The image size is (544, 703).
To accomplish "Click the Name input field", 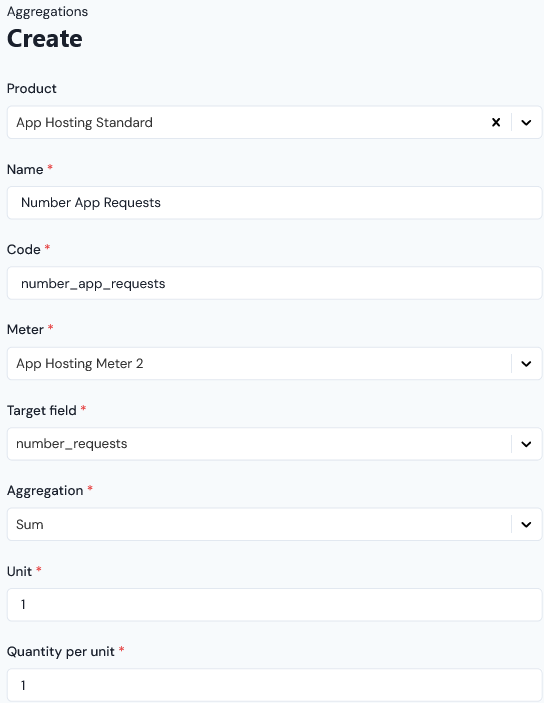I will click(274, 203).
